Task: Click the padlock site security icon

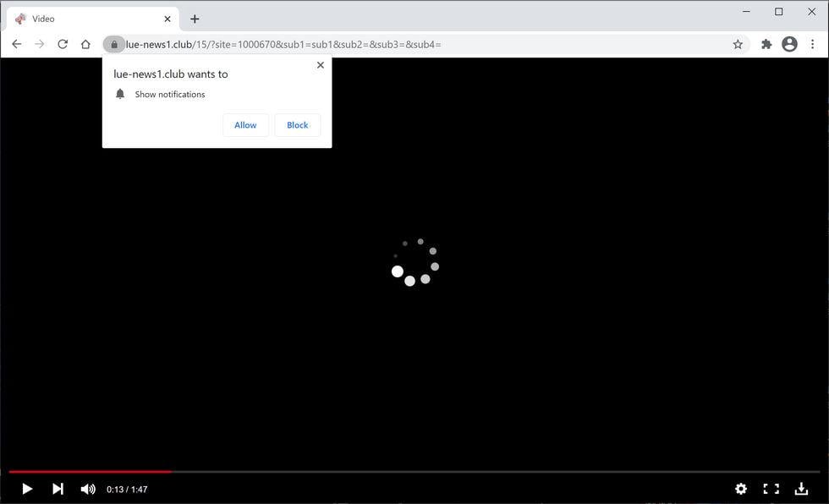Action: click(x=114, y=43)
